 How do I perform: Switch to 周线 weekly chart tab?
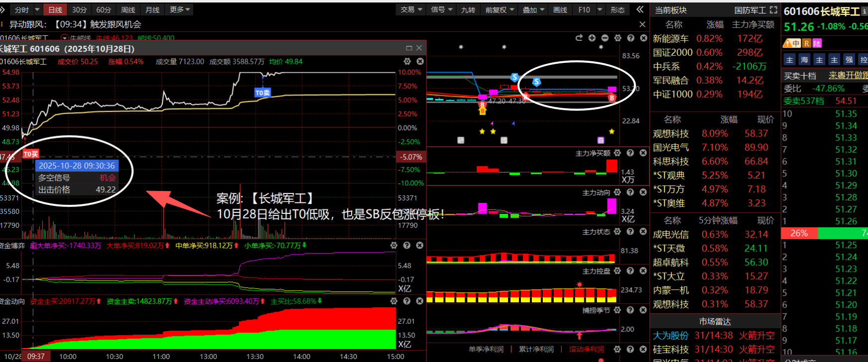coord(128,9)
